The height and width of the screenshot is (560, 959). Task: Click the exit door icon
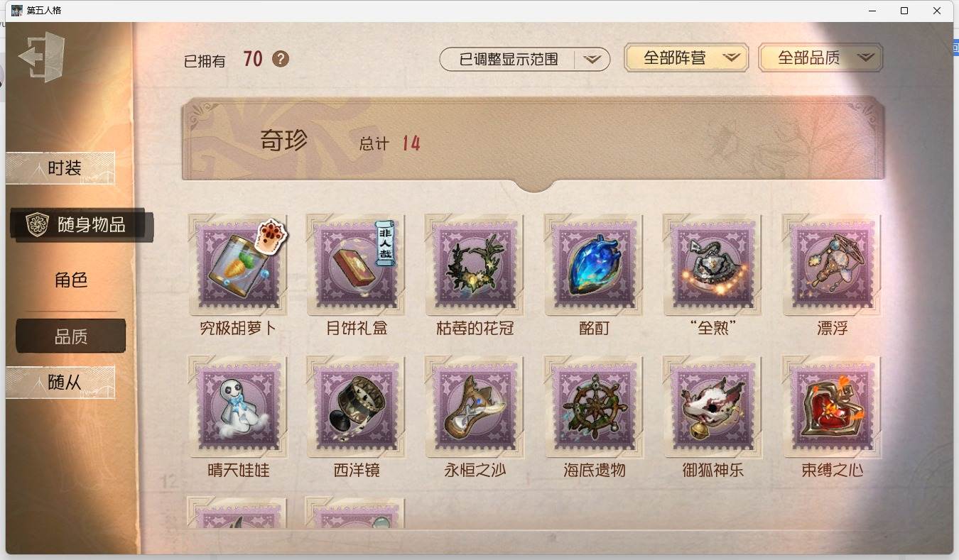(x=42, y=57)
